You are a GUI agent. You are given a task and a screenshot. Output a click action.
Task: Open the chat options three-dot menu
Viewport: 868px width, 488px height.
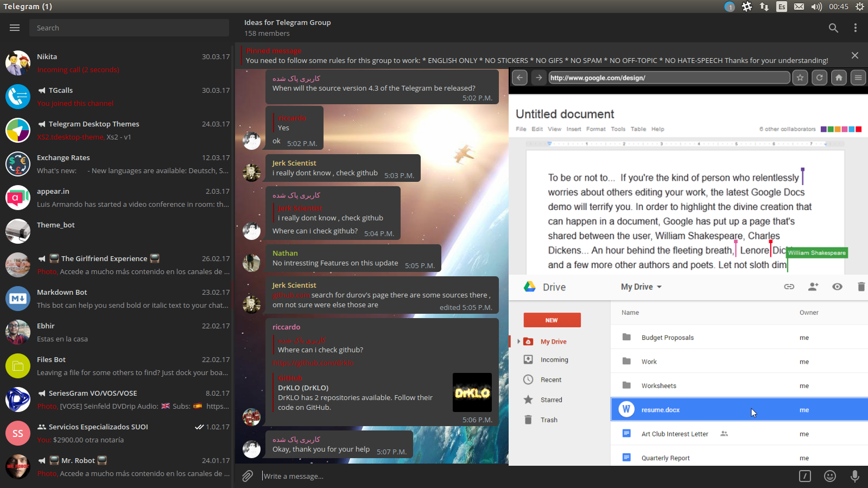click(856, 28)
